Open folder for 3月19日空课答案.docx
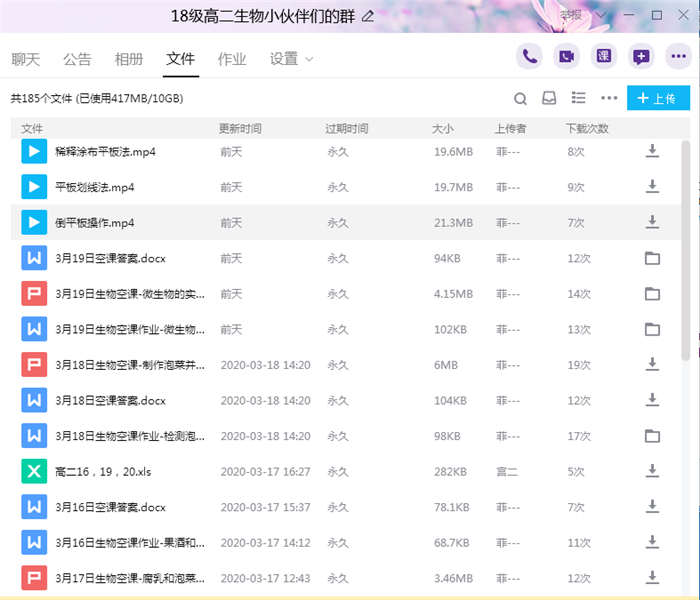 [652, 258]
